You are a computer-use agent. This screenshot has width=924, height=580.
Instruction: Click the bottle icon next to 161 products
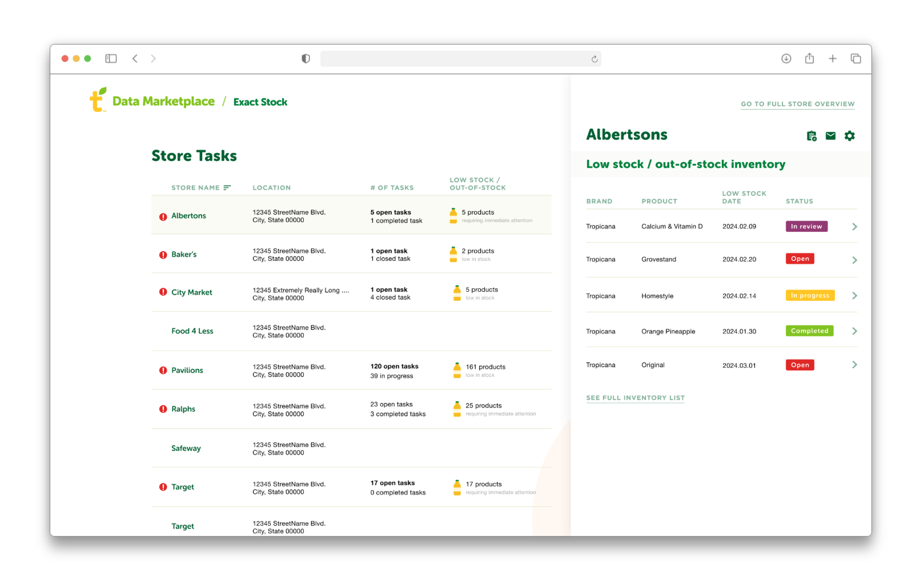(457, 370)
